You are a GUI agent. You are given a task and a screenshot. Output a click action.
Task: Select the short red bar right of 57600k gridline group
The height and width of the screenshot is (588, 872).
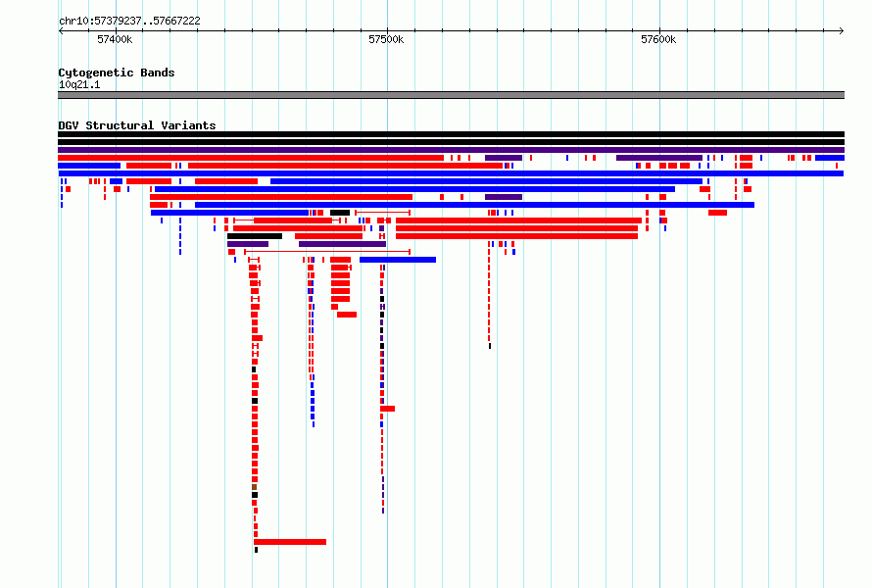coord(717,213)
